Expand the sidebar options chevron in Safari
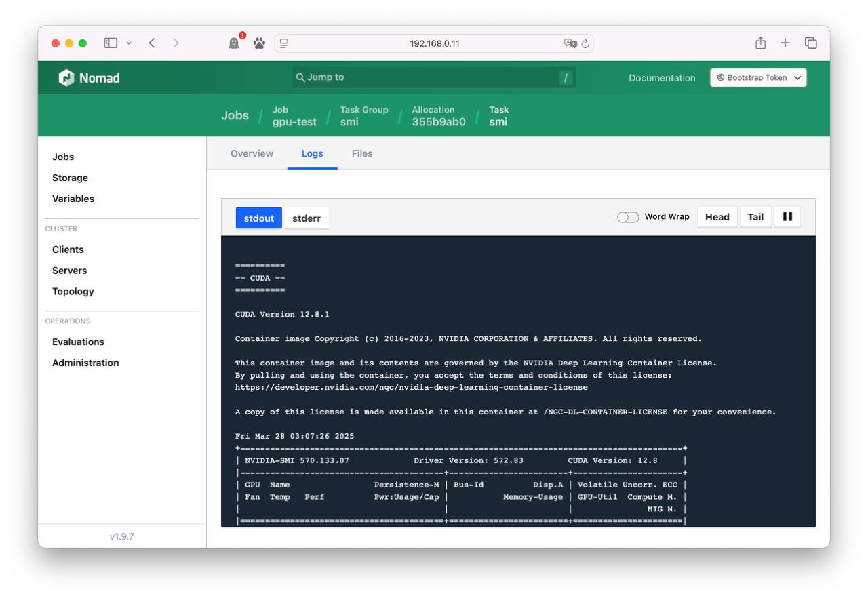The image size is (868, 598). 129,43
